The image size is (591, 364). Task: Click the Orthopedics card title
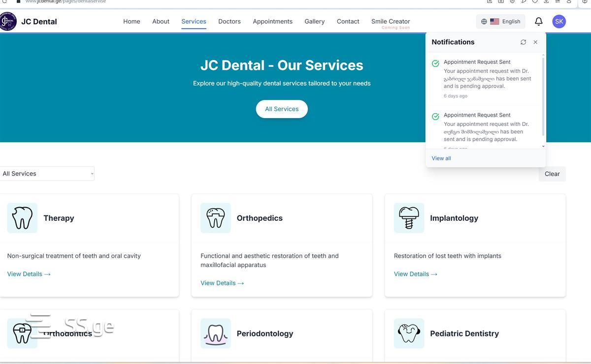[x=260, y=218]
